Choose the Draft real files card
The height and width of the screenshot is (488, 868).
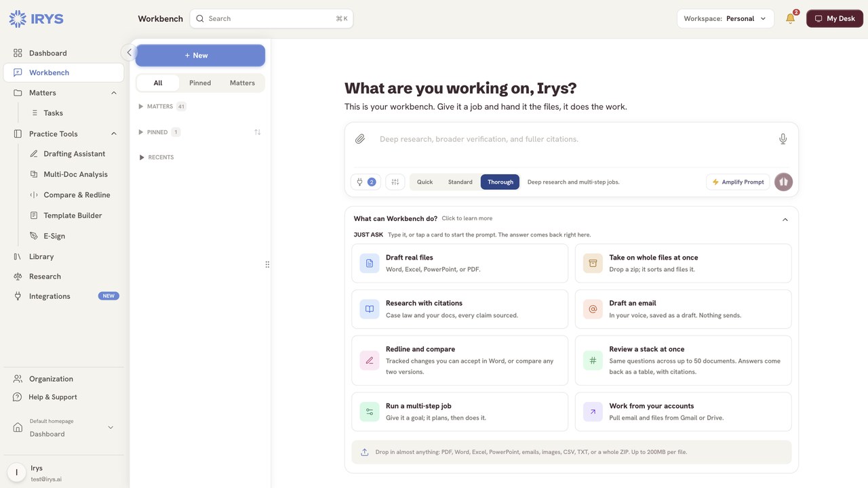[460, 263]
